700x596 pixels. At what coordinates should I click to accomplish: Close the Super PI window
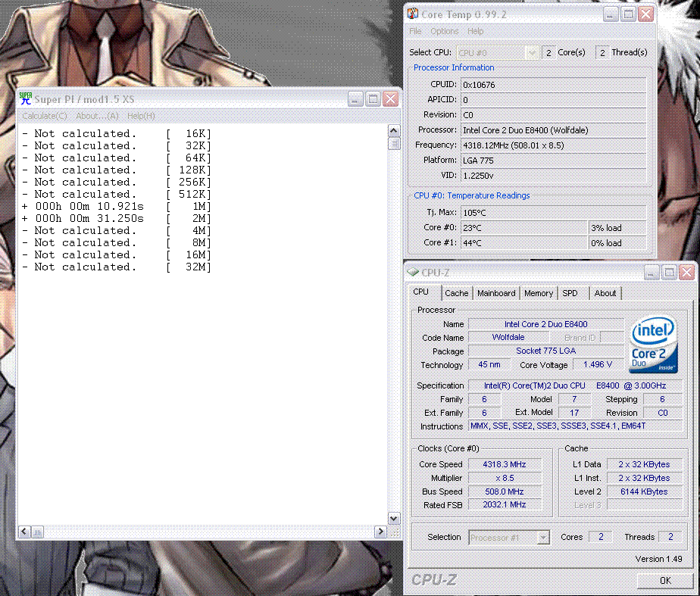390,99
